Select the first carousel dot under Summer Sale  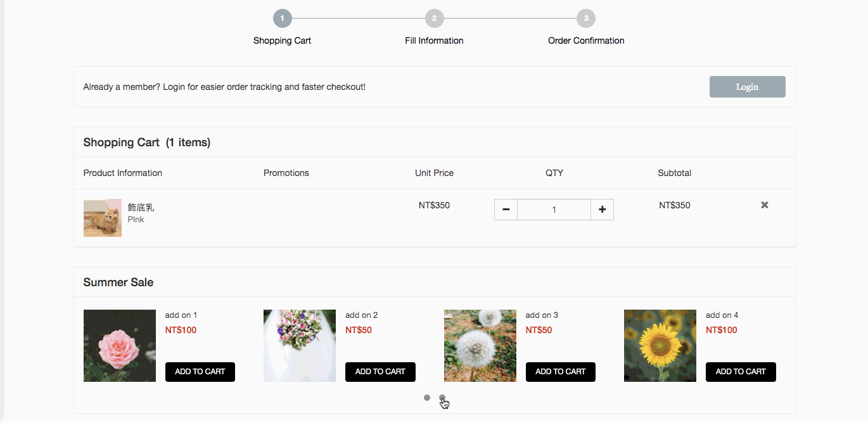(426, 398)
